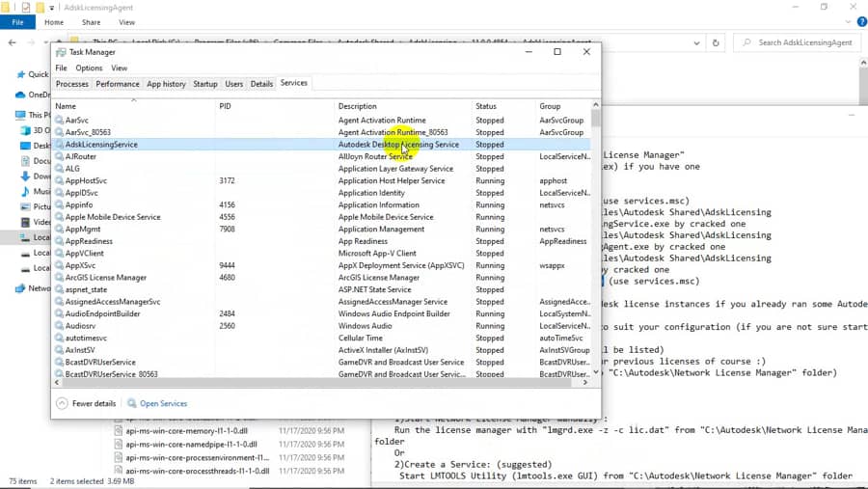Viewport: 868px width, 489px height.
Task: Open the Explorer File ribbon tab
Action: point(17,22)
